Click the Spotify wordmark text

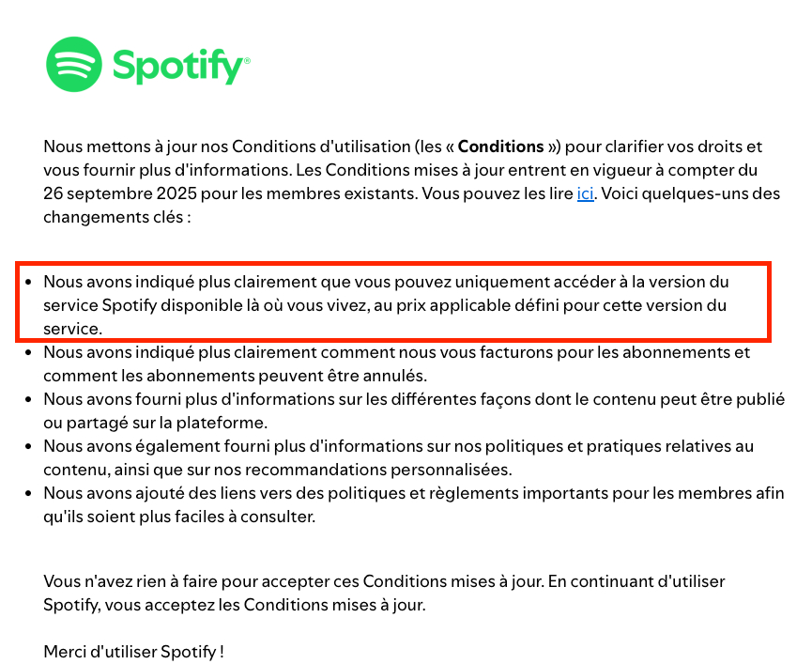(x=176, y=66)
